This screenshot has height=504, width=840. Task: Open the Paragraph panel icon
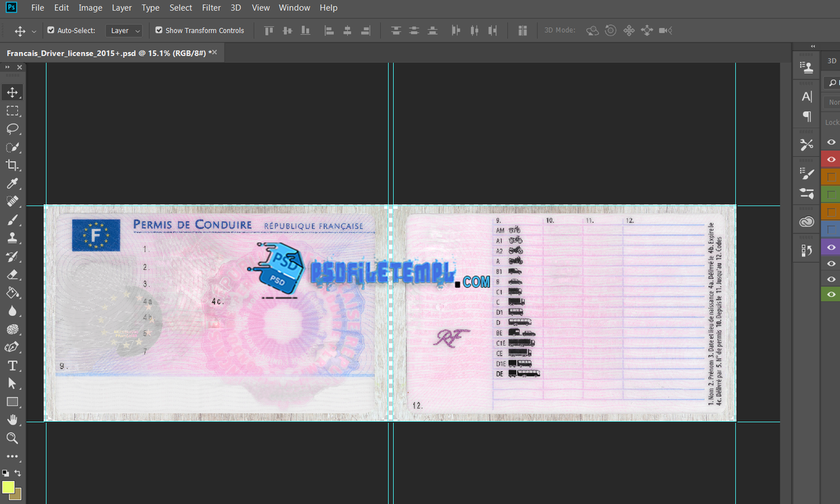tap(807, 116)
